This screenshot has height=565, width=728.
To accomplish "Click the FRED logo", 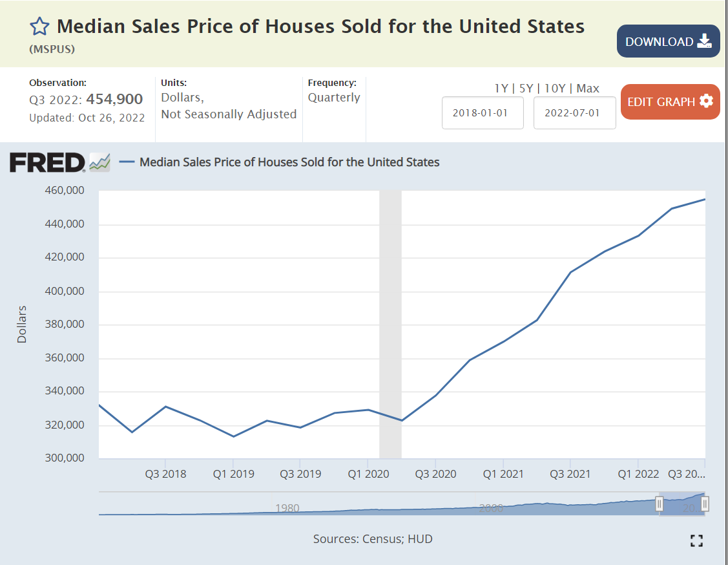I will (x=47, y=162).
